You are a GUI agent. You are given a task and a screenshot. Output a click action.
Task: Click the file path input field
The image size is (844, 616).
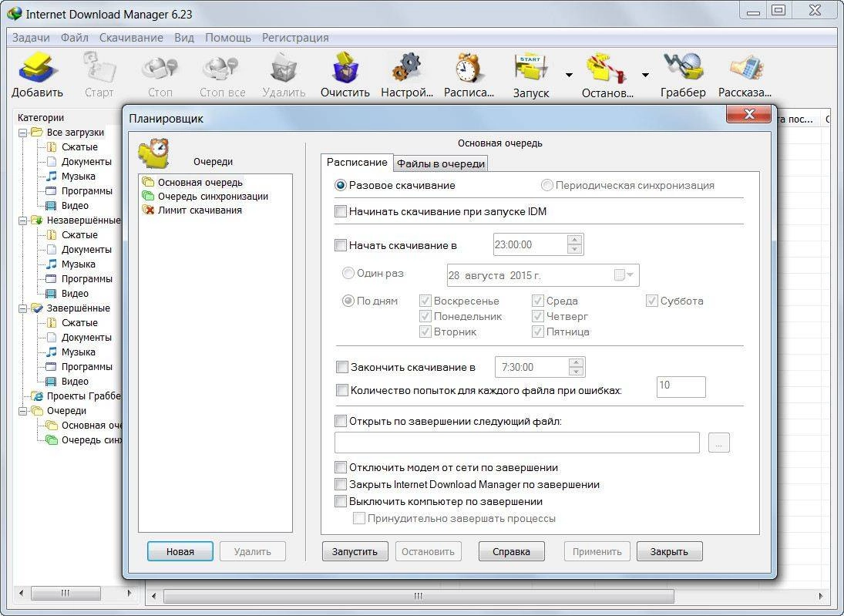coord(516,443)
